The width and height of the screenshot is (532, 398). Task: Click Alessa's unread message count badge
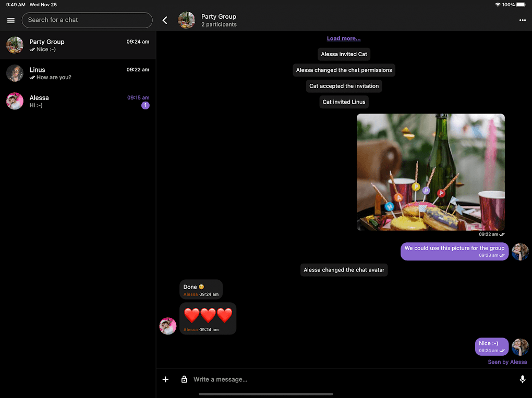click(146, 105)
